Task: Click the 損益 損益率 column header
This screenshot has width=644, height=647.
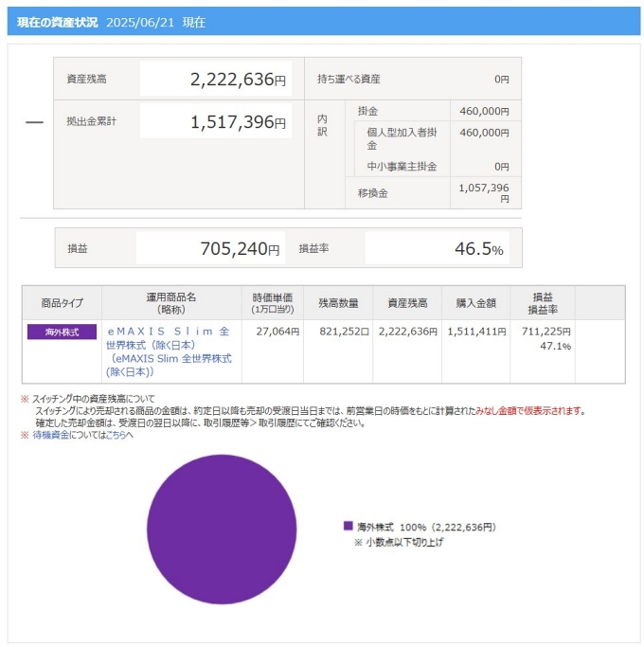Action: tap(543, 303)
